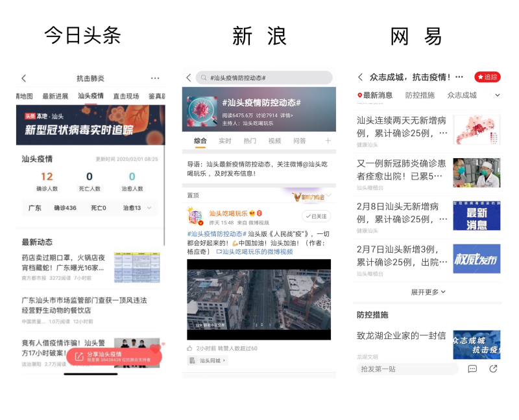
Task: Switch to 防控措施 tab in NetEase
Action: tap(420, 95)
